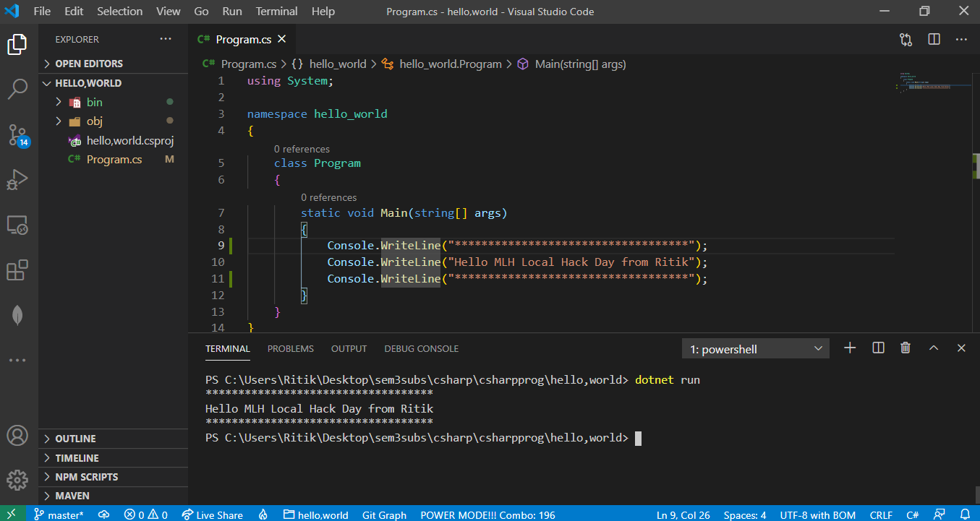
Task: Close the terminal panel
Action: [961, 348]
